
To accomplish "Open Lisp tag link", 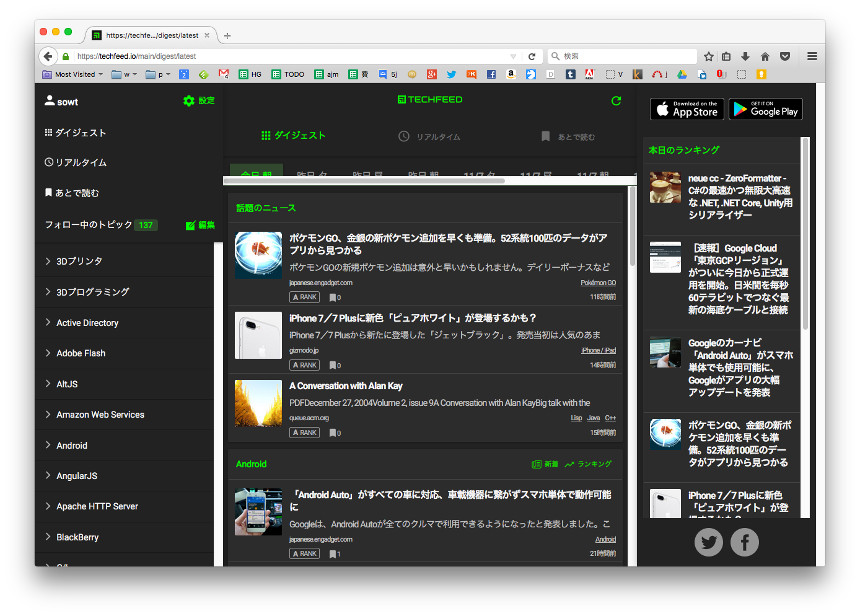I will (576, 418).
